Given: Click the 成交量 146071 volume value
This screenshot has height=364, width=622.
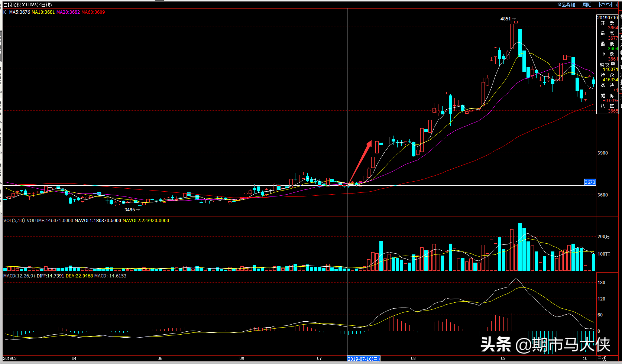Looking at the screenshot, I should pyautogui.click(x=610, y=69).
